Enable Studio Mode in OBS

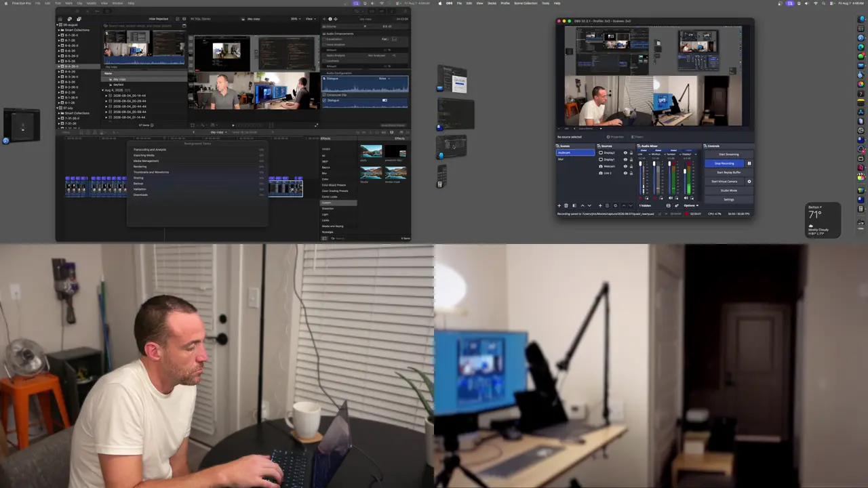pos(729,190)
